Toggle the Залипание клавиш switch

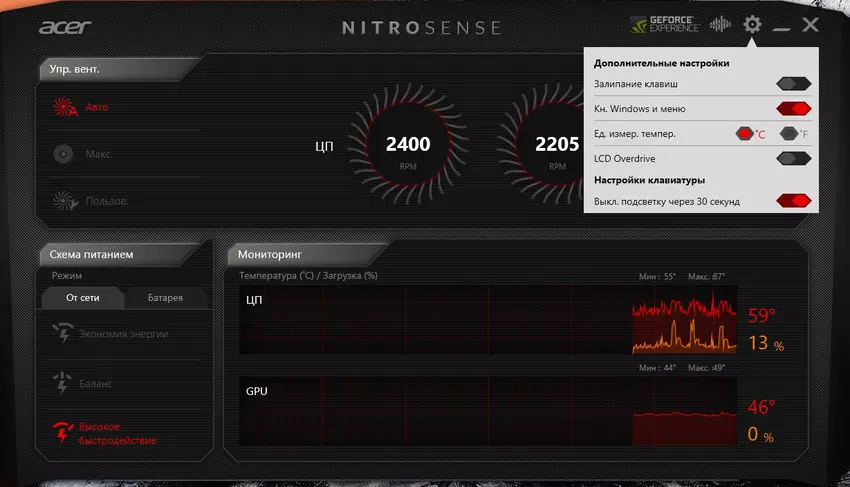[x=792, y=84]
